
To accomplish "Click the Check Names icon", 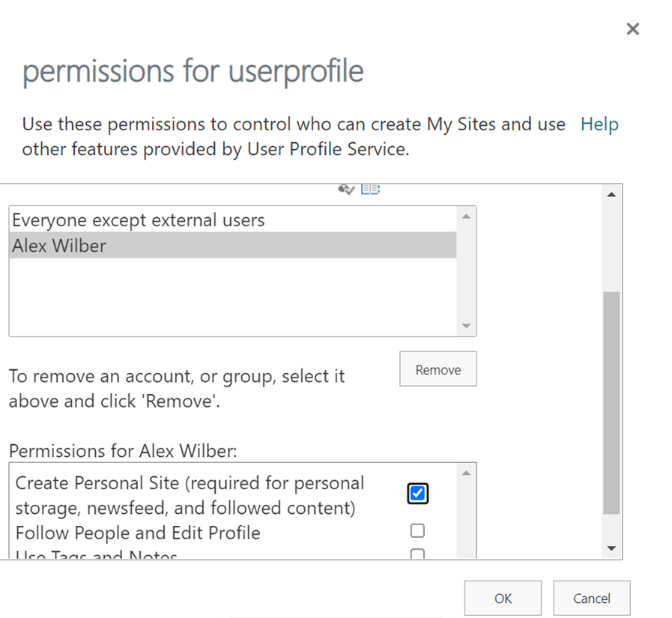I will [345, 189].
